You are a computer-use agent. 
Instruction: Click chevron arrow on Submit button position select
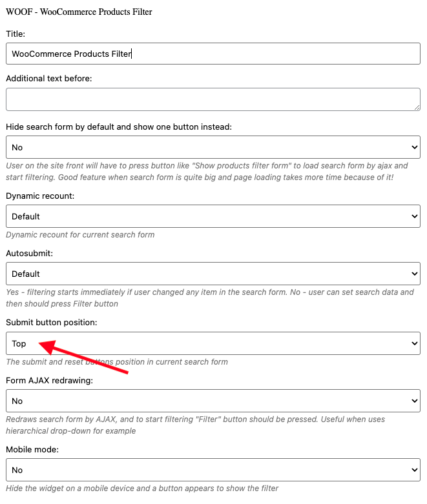(x=415, y=343)
